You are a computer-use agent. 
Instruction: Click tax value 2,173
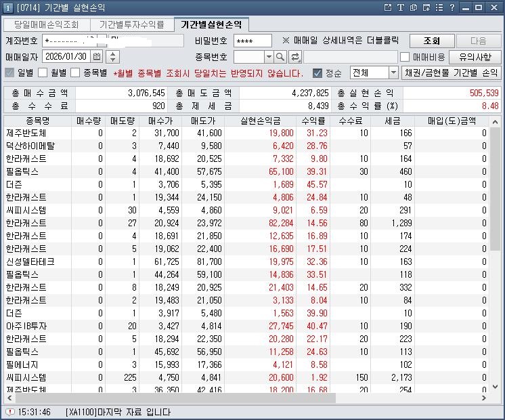pos(401,377)
